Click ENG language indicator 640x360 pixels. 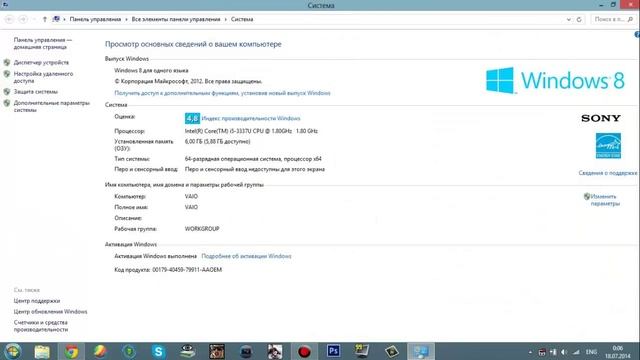(591, 352)
